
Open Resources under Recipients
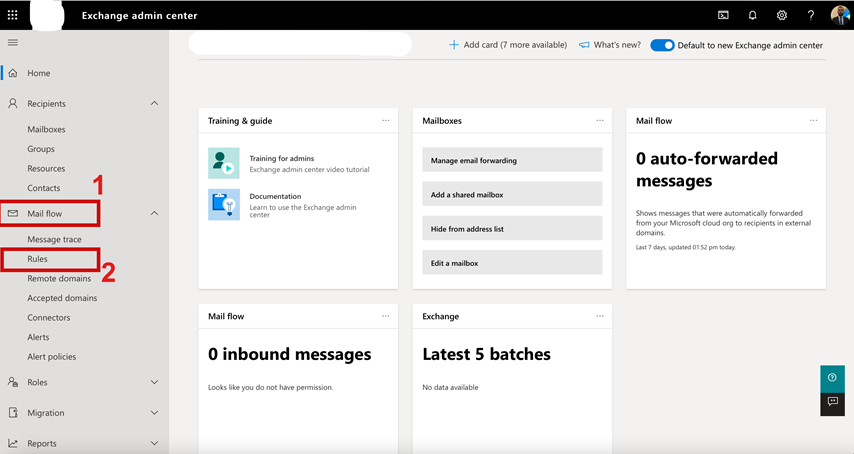46,168
